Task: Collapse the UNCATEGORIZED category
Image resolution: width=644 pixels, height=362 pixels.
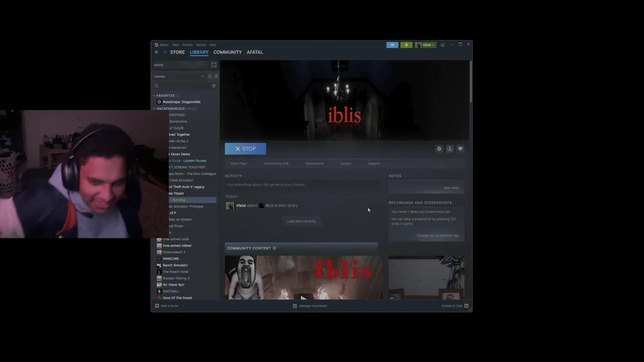Action: [x=154, y=109]
